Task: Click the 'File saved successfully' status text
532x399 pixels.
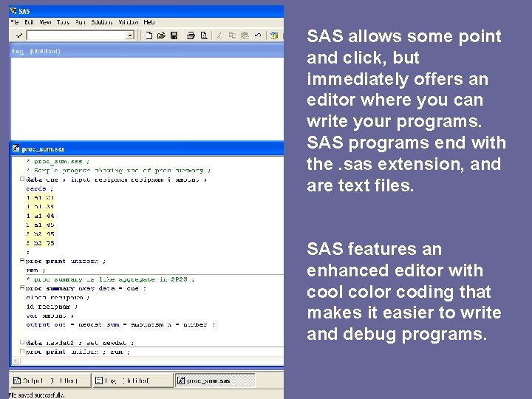Action: point(36,395)
